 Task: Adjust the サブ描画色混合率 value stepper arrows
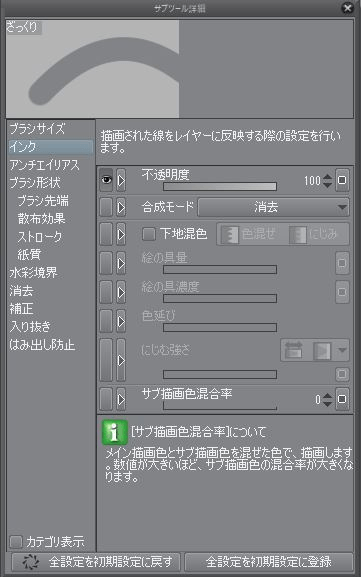click(x=328, y=399)
